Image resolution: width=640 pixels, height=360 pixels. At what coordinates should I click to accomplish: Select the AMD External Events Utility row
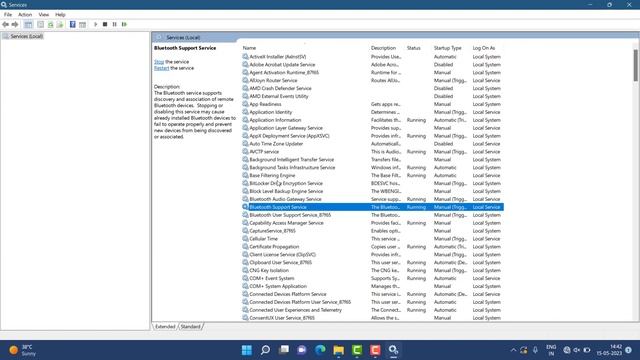pos(373,96)
